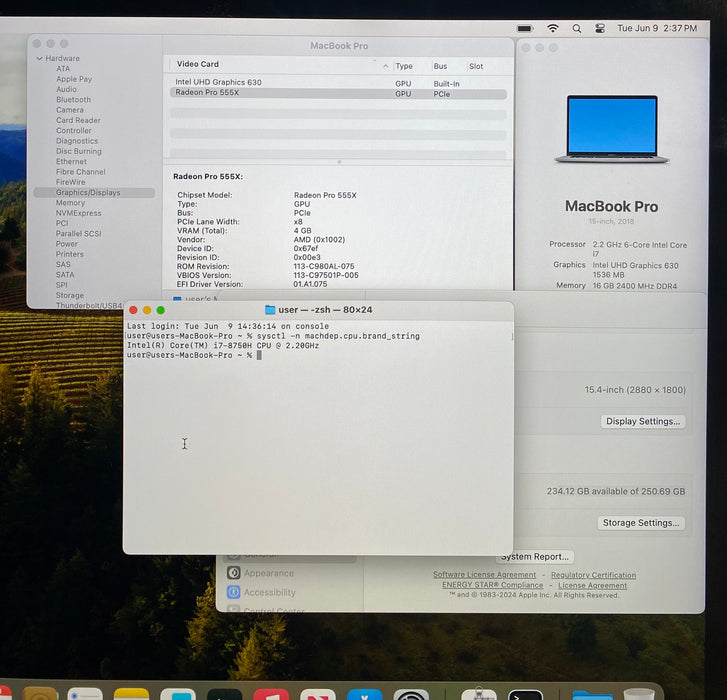The height and width of the screenshot is (700, 727).
Task: Select Audio in Hardware sidebar
Action: tap(66, 89)
